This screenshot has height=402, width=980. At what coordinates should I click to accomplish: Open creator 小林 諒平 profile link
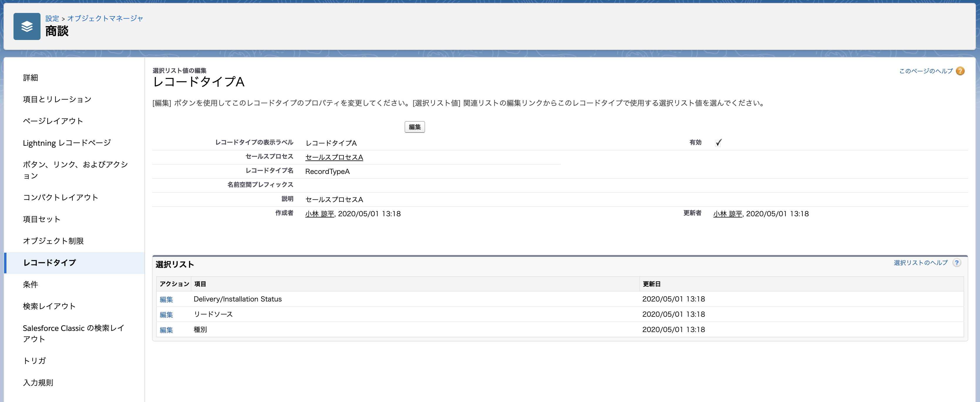319,214
